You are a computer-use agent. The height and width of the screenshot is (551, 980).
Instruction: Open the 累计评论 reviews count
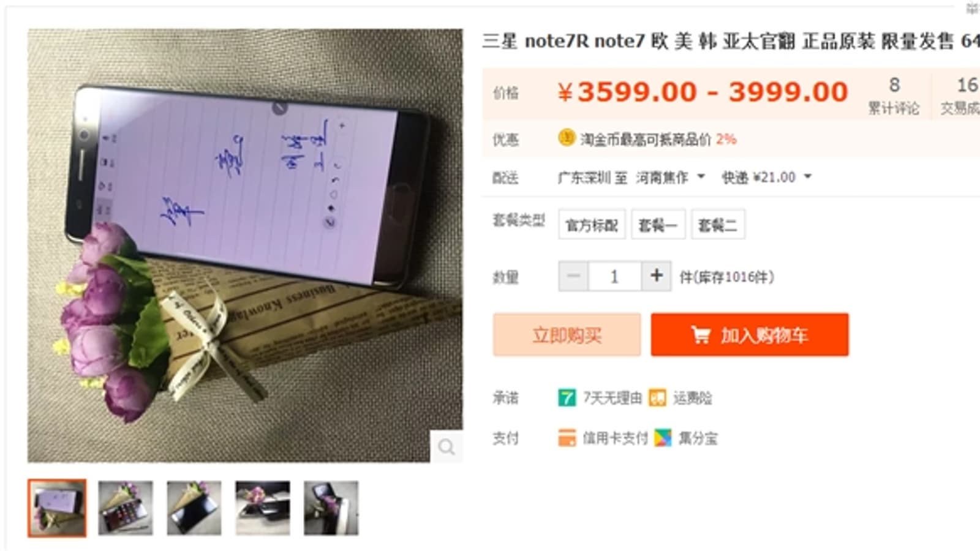click(894, 96)
